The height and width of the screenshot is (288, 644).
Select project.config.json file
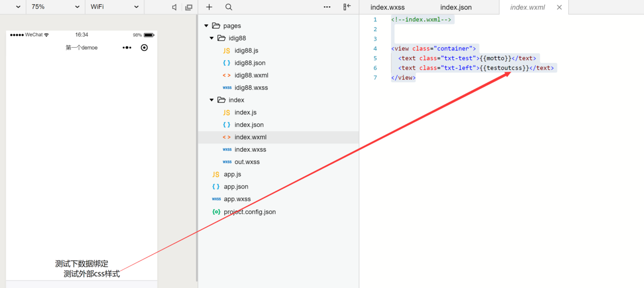coord(249,212)
